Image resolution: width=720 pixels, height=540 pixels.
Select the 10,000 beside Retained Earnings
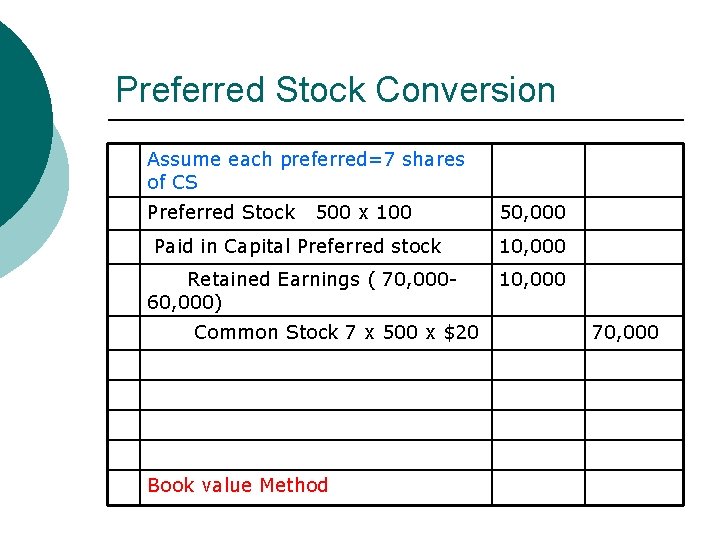tap(532, 279)
